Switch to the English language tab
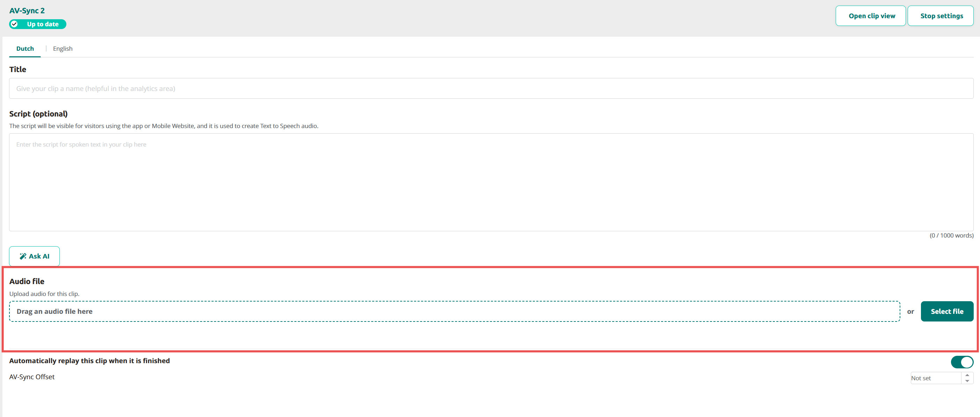Image resolution: width=980 pixels, height=417 pixels. tap(63, 48)
